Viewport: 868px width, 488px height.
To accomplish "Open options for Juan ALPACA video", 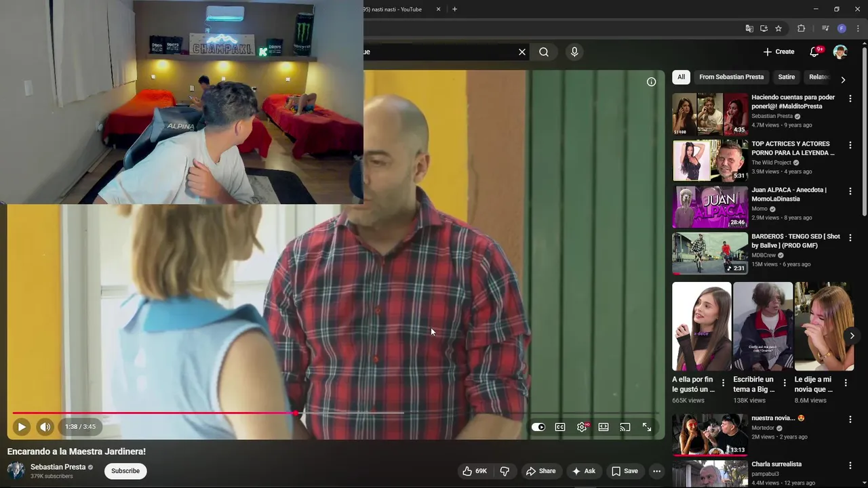I will tap(850, 191).
